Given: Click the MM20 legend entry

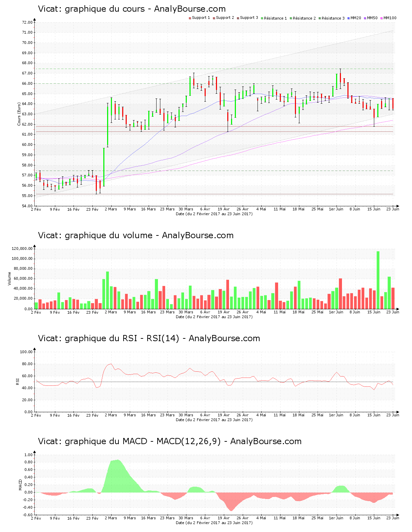Looking at the screenshot, I should 354,18.
